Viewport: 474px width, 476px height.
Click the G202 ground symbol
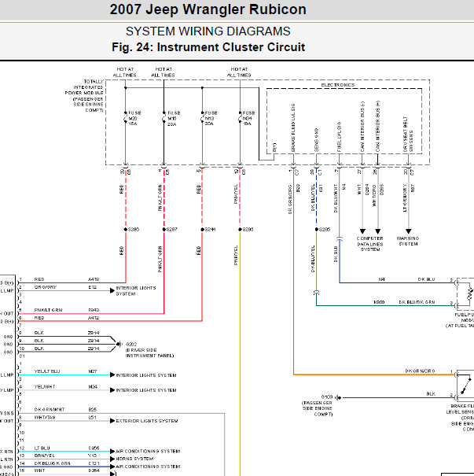[119, 344]
